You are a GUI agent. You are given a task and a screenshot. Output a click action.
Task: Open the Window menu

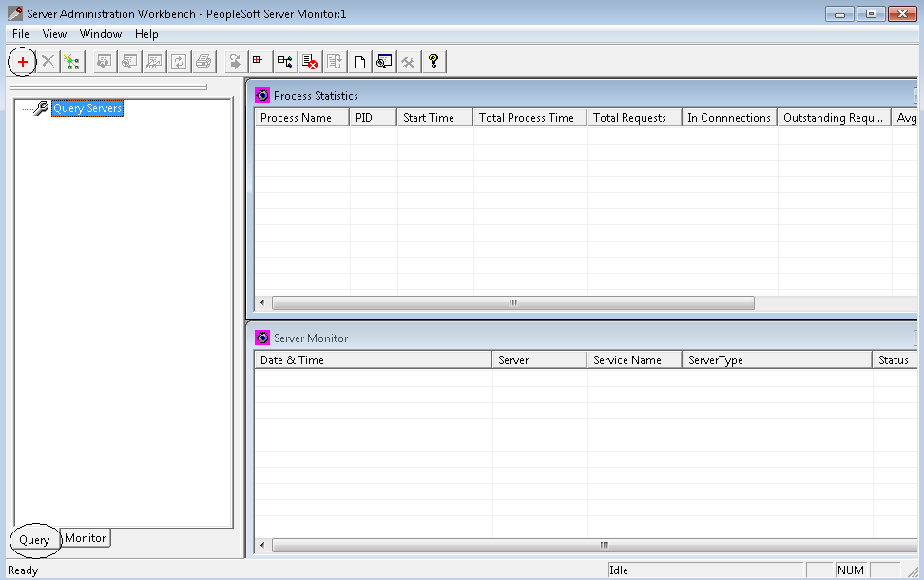click(x=101, y=34)
